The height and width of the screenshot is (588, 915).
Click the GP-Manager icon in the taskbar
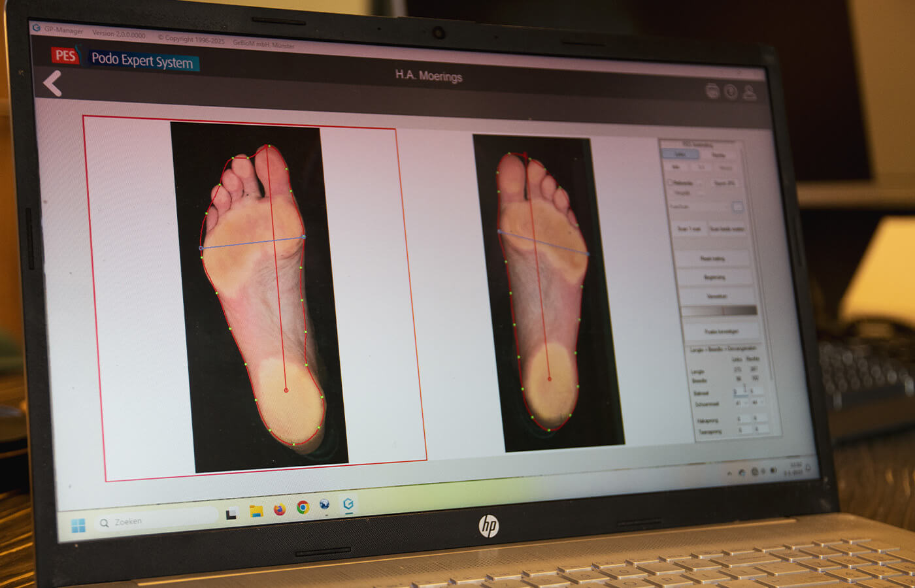[348, 504]
